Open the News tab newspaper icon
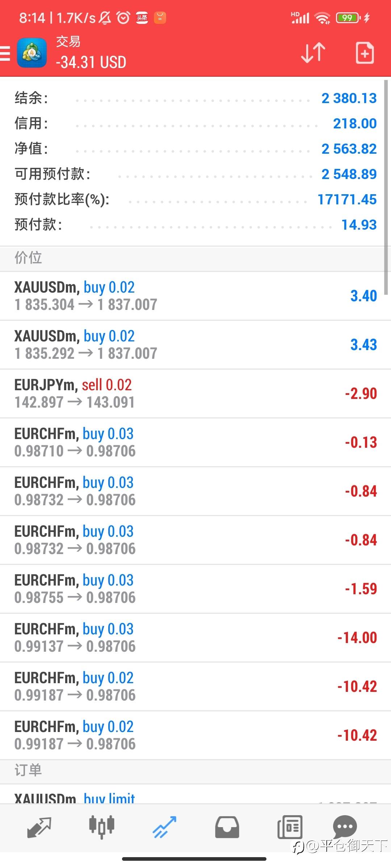 tap(290, 827)
